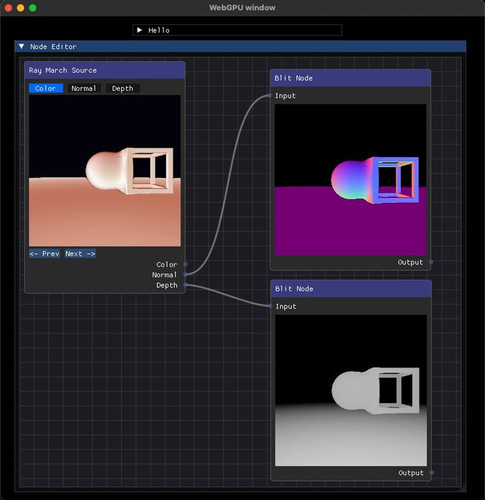
Task: Click the Depth output pin
Action: (x=186, y=285)
